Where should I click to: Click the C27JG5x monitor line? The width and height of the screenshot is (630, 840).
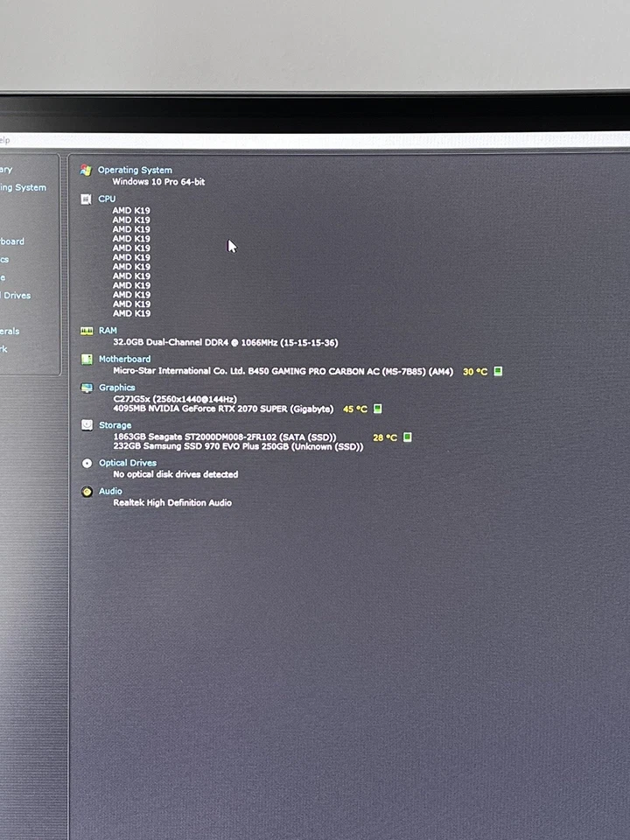tap(175, 399)
